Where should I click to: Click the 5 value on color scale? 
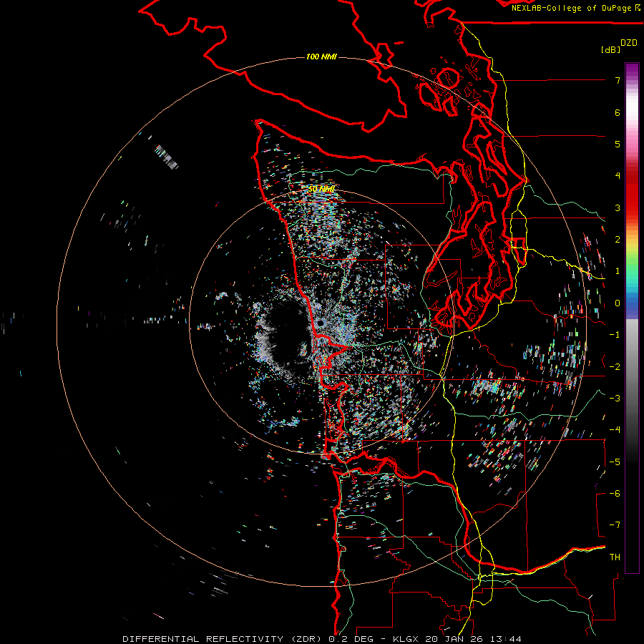pos(618,144)
